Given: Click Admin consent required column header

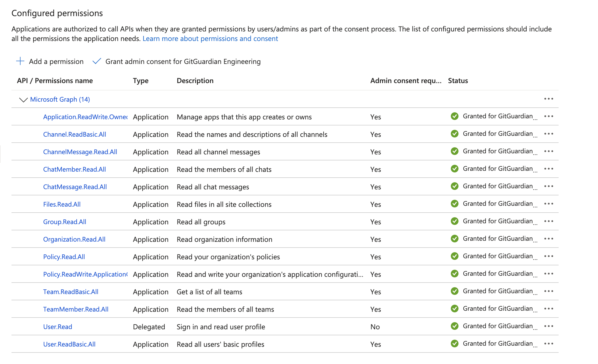Looking at the screenshot, I should click(406, 81).
